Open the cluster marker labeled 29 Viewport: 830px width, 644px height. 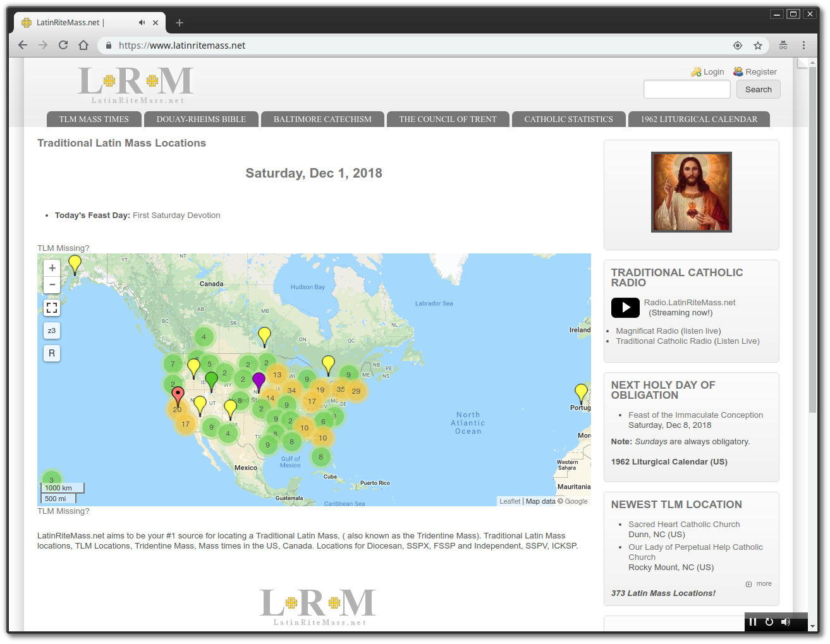pyautogui.click(x=356, y=391)
